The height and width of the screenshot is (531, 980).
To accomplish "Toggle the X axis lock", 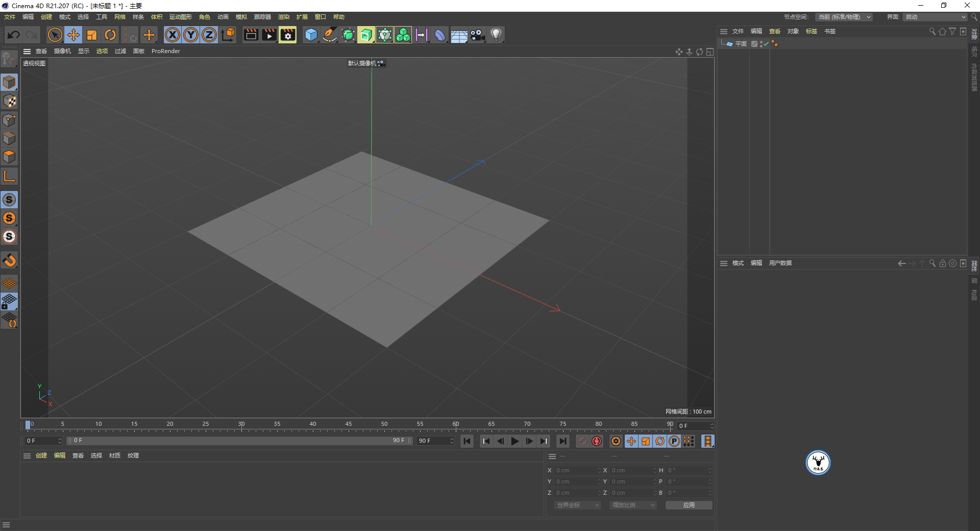I will (x=173, y=35).
